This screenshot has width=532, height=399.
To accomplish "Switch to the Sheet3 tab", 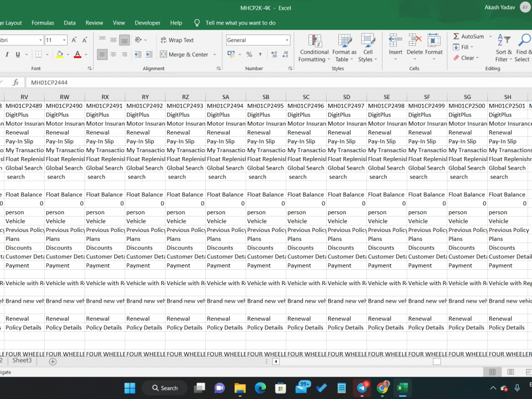I will point(22,360).
